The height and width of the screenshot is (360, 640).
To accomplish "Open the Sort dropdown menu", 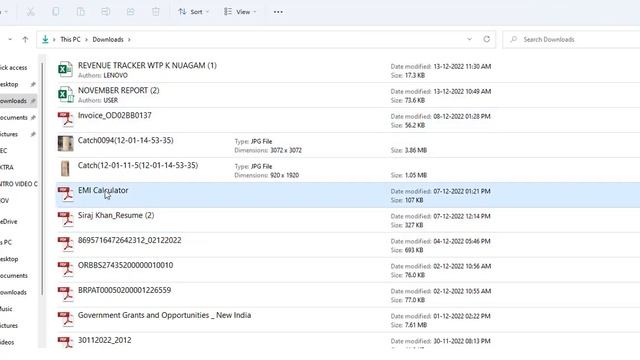I will (x=193, y=12).
